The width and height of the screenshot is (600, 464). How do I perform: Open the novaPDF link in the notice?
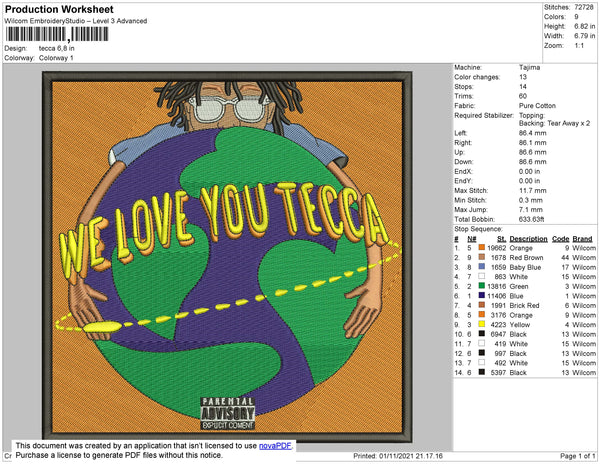(x=275, y=446)
